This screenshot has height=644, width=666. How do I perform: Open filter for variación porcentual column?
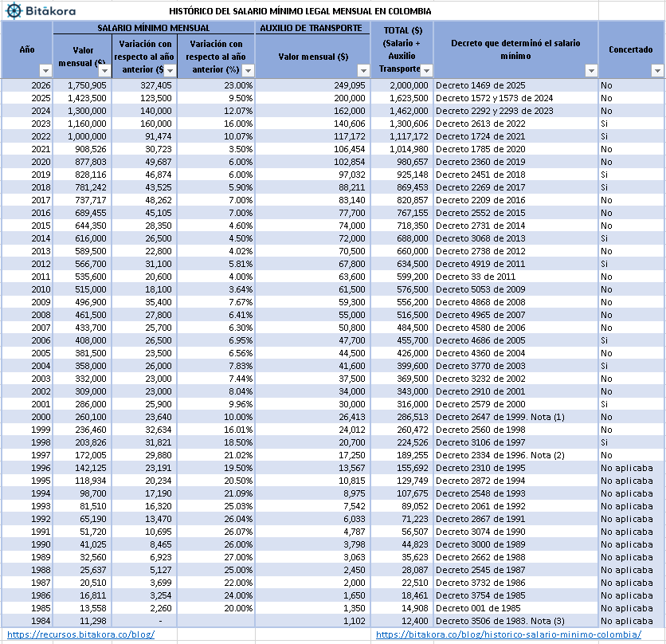click(247, 71)
